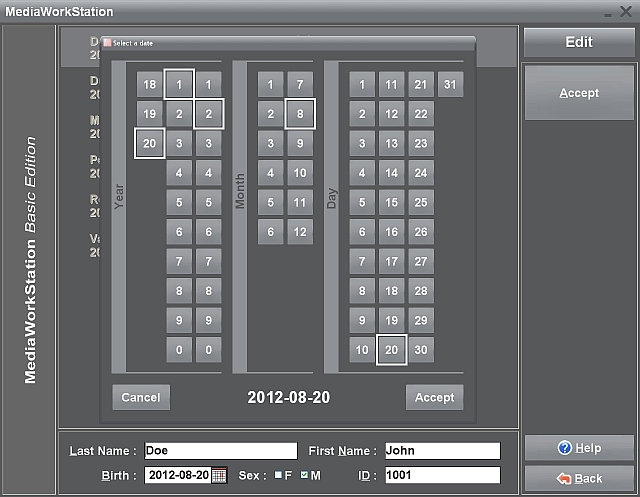
Task: Select day 21 in Day panel
Action: (x=421, y=84)
